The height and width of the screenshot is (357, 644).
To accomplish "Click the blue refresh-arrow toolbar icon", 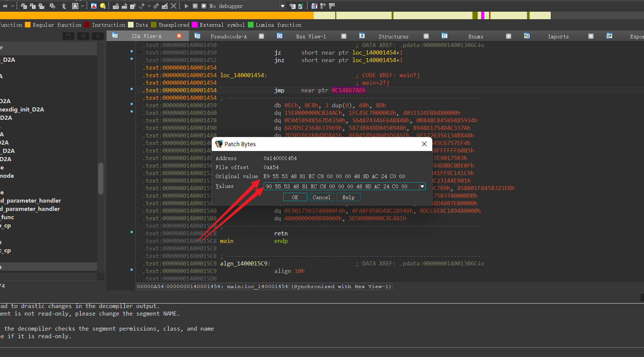I will [301, 6].
